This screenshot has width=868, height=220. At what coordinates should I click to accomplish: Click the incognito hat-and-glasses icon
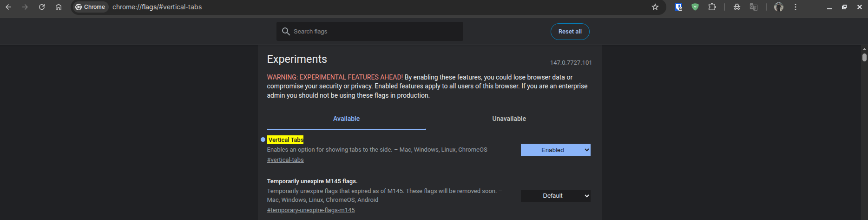[x=737, y=7]
